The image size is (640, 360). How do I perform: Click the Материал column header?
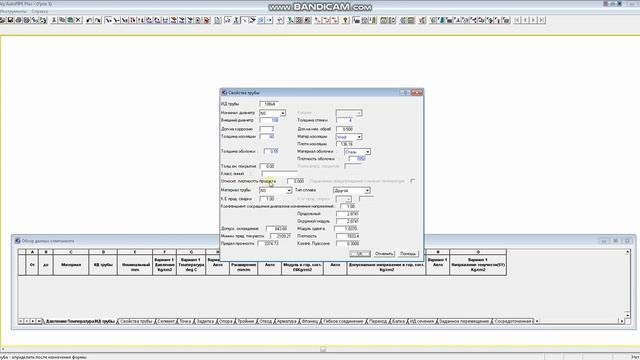click(x=71, y=264)
